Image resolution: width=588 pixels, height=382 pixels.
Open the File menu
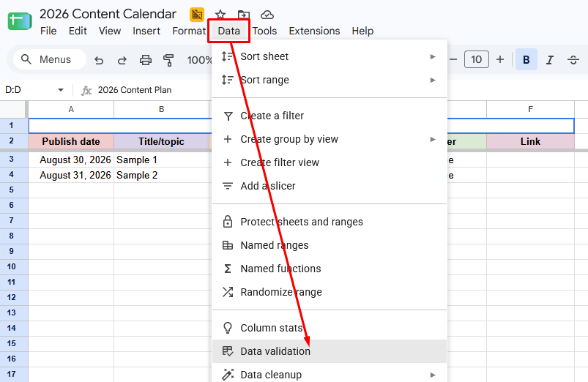48,31
